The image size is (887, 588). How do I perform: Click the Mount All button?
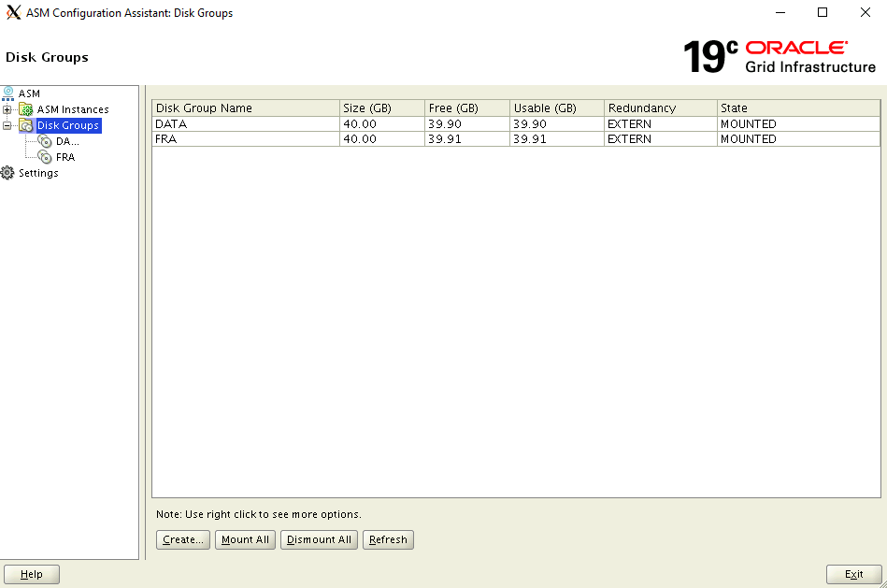[x=245, y=539]
